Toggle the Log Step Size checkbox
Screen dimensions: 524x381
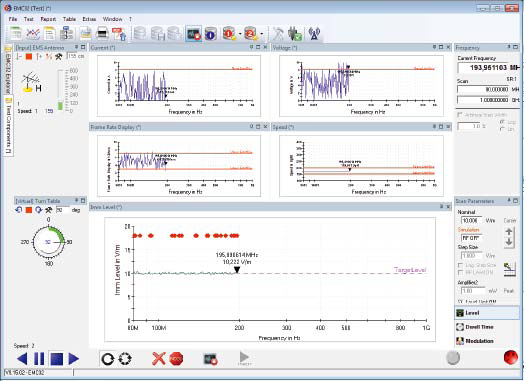click(460, 265)
